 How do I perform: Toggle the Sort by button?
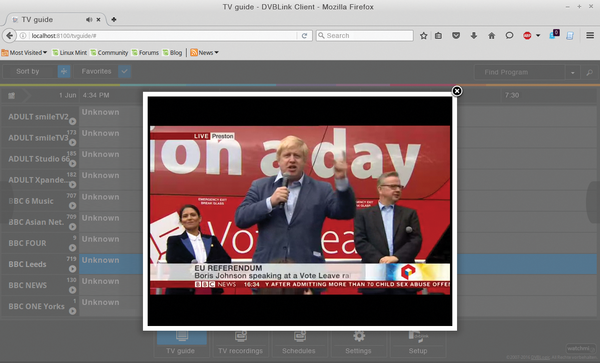coord(64,71)
